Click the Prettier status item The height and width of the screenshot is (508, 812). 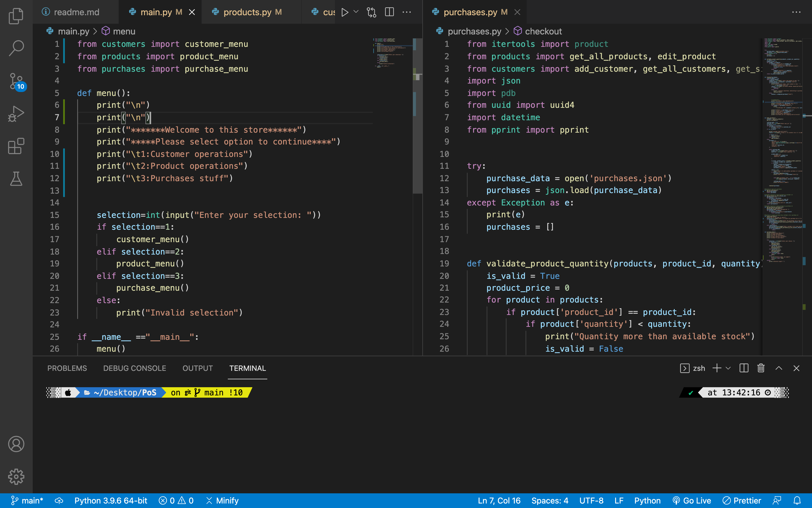[x=742, y=501]
